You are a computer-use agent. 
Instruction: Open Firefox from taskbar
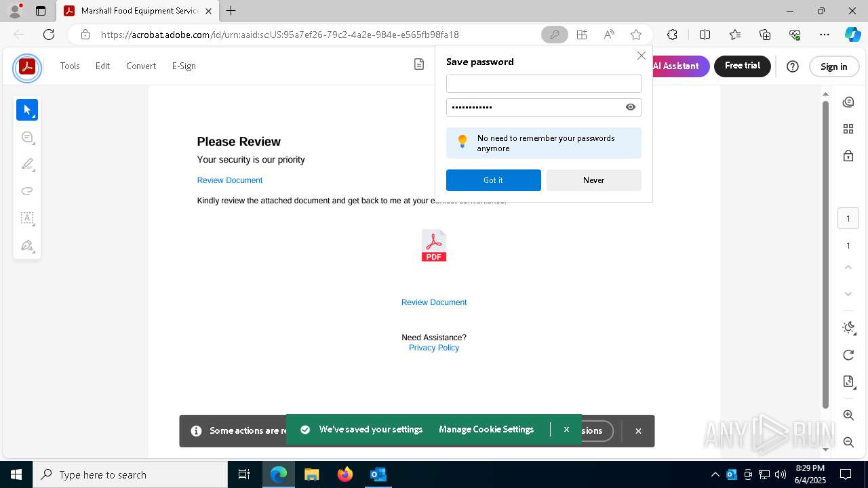pos(345,474)
